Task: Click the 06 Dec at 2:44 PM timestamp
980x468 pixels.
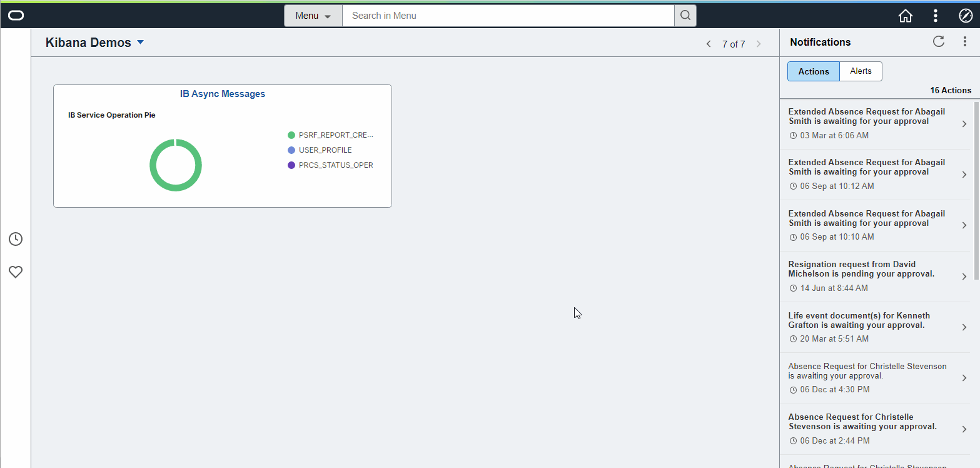Action: point(835,441)
